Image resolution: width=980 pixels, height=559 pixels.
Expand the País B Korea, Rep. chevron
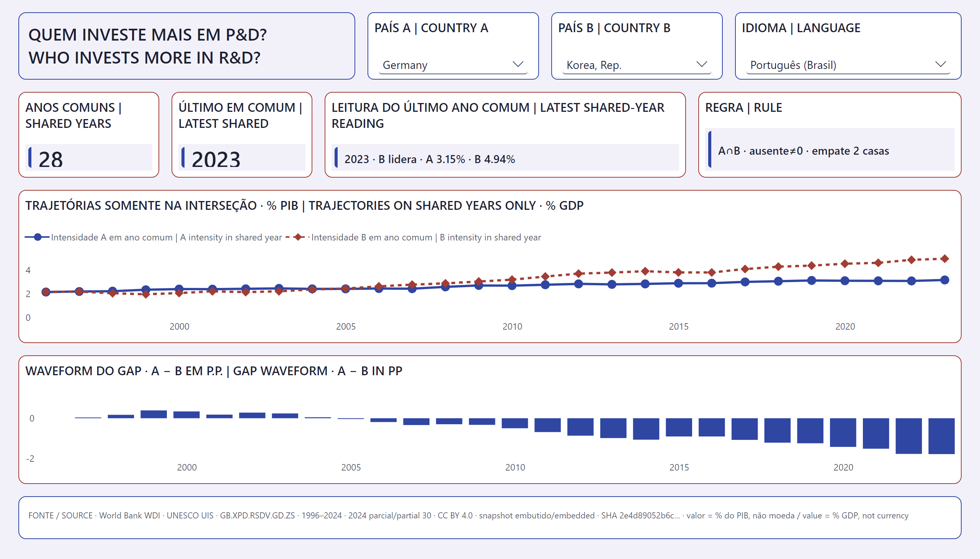(x=701, y=64)
